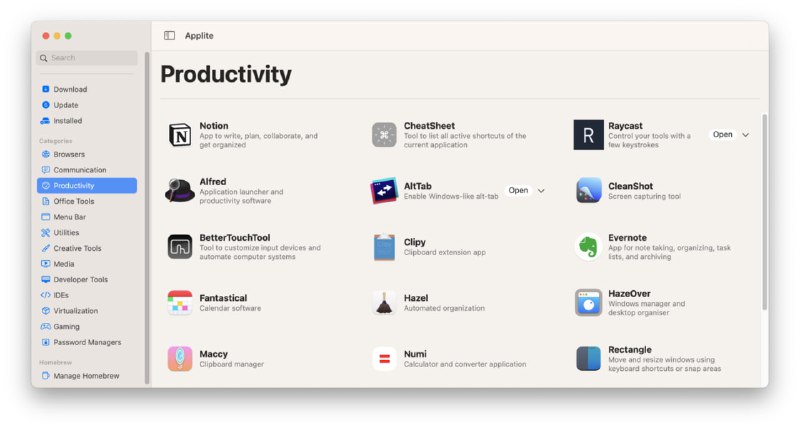Select the BetterTouchTool app icon
The width and height of the screenshot is (800, 429).
coord(180,247)
